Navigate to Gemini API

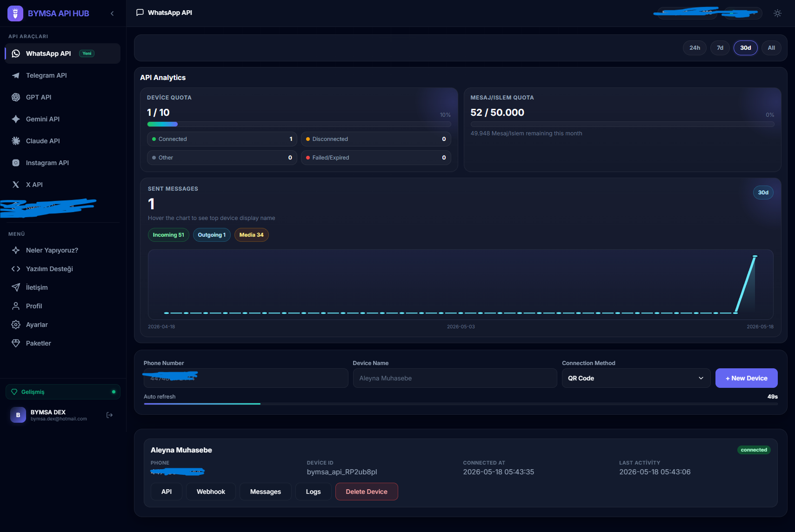click(63, 119)
